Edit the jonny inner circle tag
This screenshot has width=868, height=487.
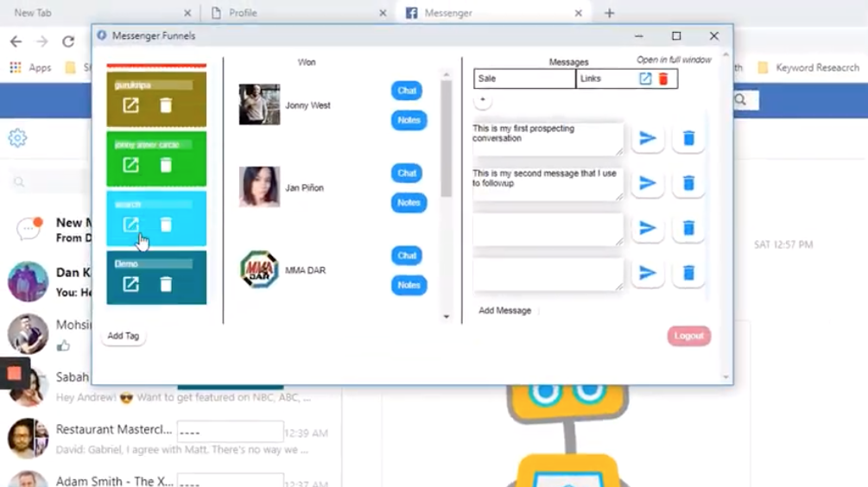click(130, 165)
